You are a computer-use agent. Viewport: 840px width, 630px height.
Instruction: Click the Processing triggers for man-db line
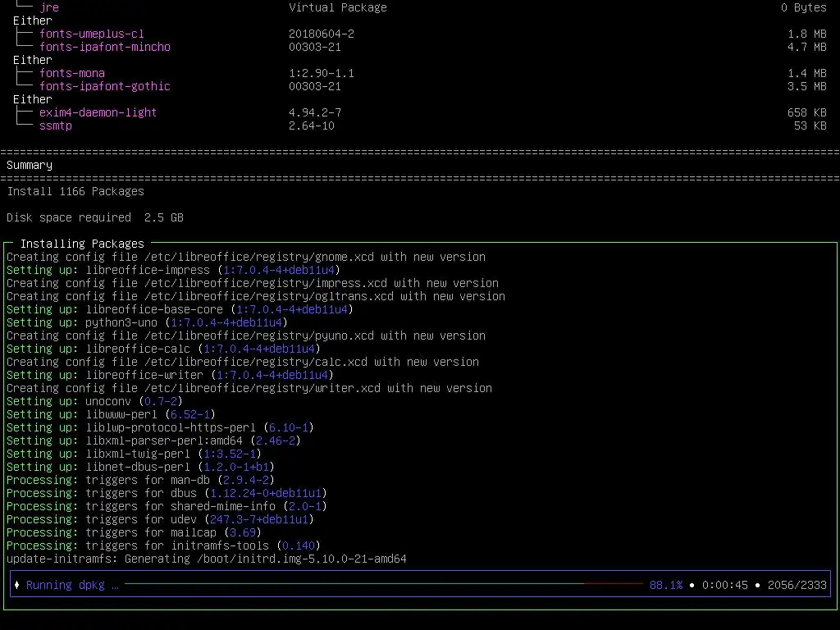click(140, 480)
